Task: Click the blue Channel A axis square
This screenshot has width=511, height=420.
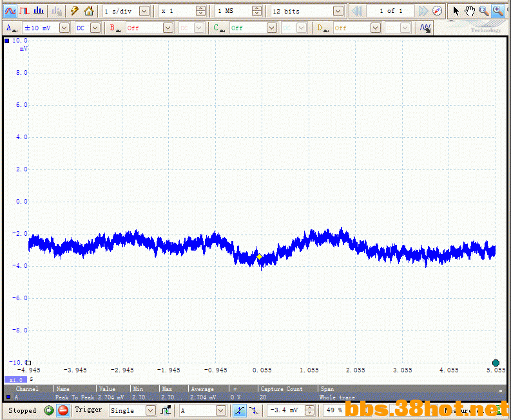Action: click(7, 41)
